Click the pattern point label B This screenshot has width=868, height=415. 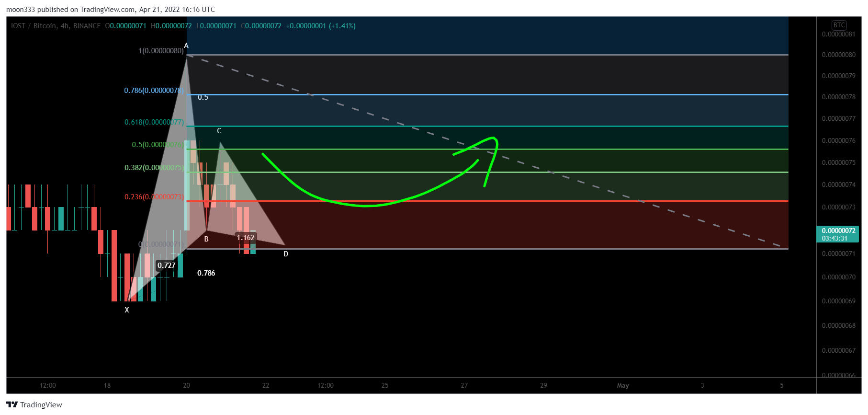click(206, 239)
